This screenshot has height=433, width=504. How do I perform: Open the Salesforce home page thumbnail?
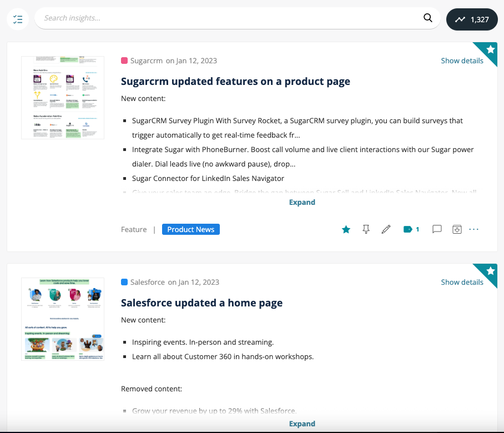click(x=63, y=319)
